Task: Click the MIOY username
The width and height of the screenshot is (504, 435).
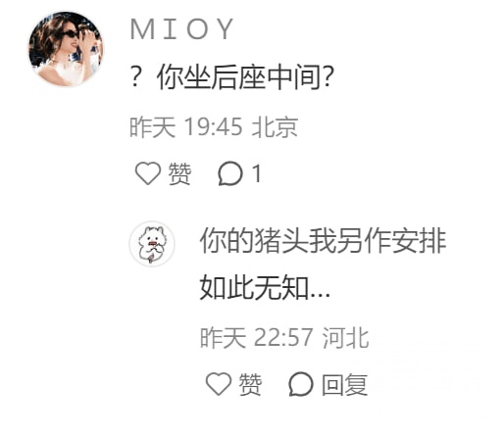Action: (181, 29)
